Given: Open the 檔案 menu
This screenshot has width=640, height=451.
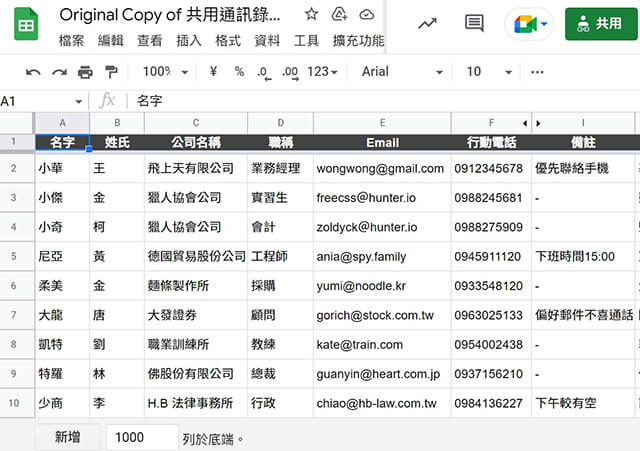Looking at the screenshot, I should 71,41.
